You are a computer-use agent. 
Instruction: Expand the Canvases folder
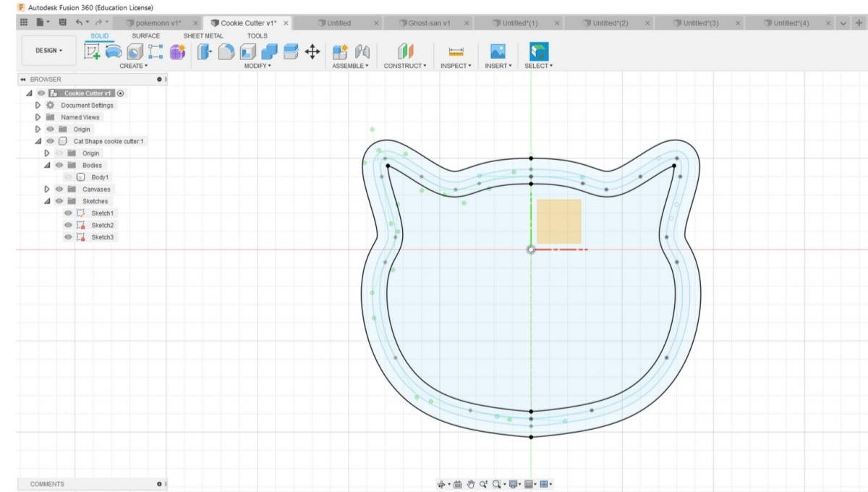tap(47, 189)
